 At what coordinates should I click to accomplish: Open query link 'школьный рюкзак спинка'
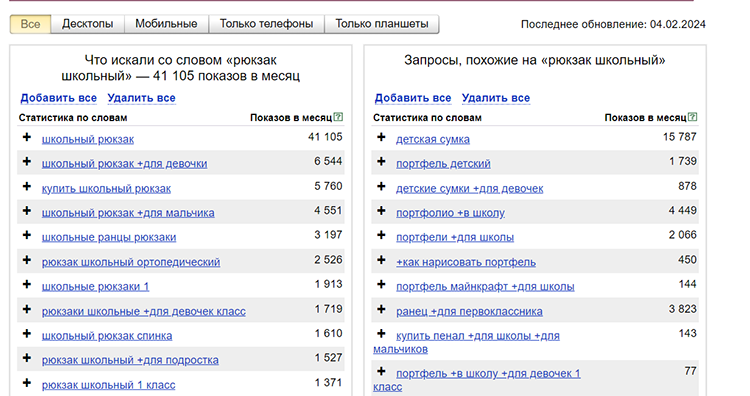coord(107,336)
